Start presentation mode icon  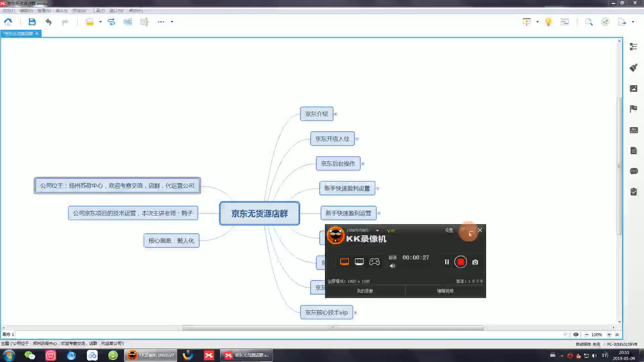pyautogui.click(x=527, y=22)
